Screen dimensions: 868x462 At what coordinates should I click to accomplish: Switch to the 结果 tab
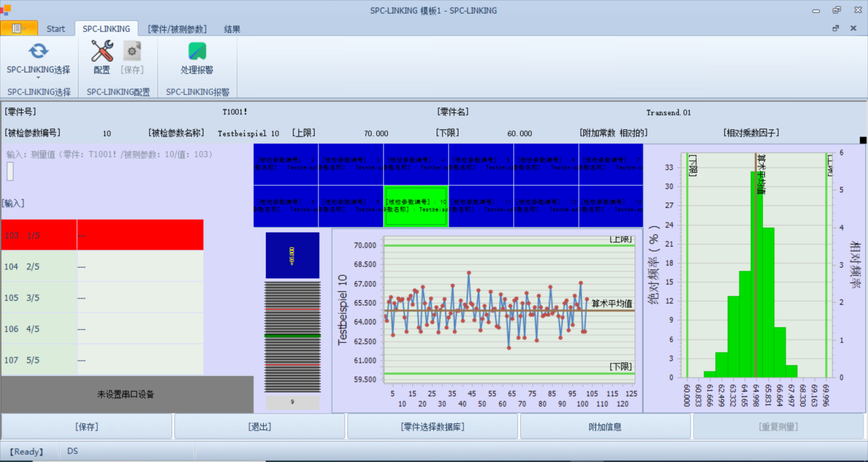click(232, 29)
